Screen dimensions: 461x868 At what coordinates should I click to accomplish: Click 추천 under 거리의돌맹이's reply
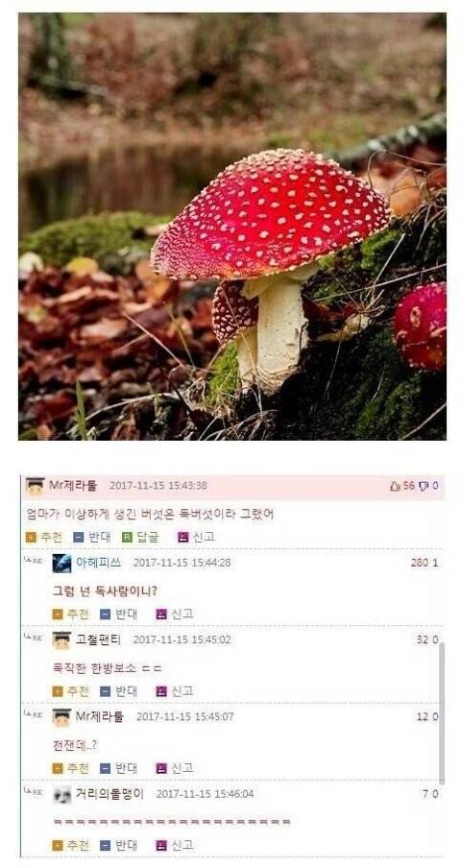(70, 845)
